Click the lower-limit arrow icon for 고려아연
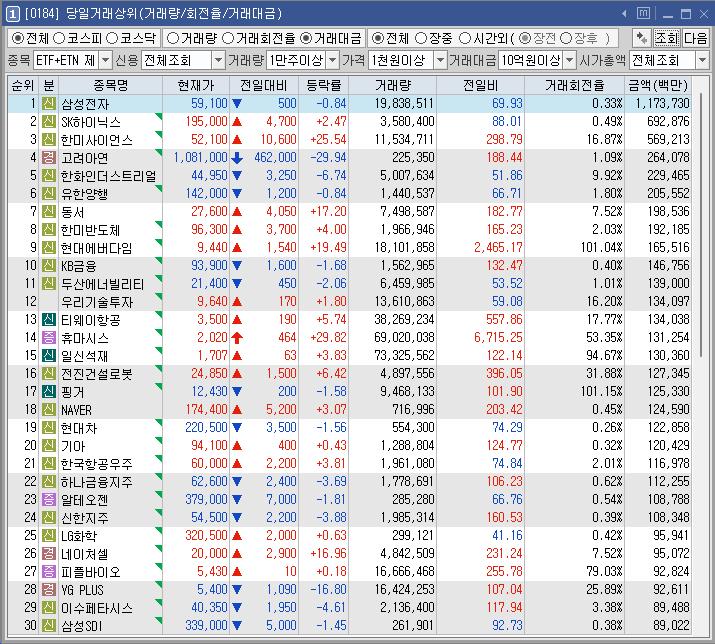 [x=237, y=158]
